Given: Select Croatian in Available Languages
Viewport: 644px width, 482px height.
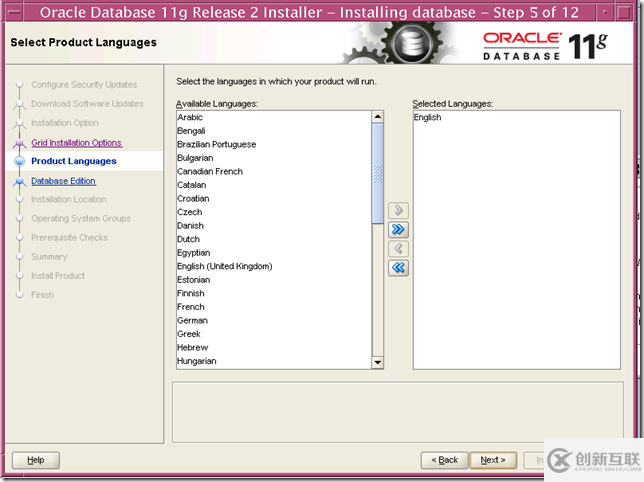Looking at the screenshot, I should tap(274, 199).
